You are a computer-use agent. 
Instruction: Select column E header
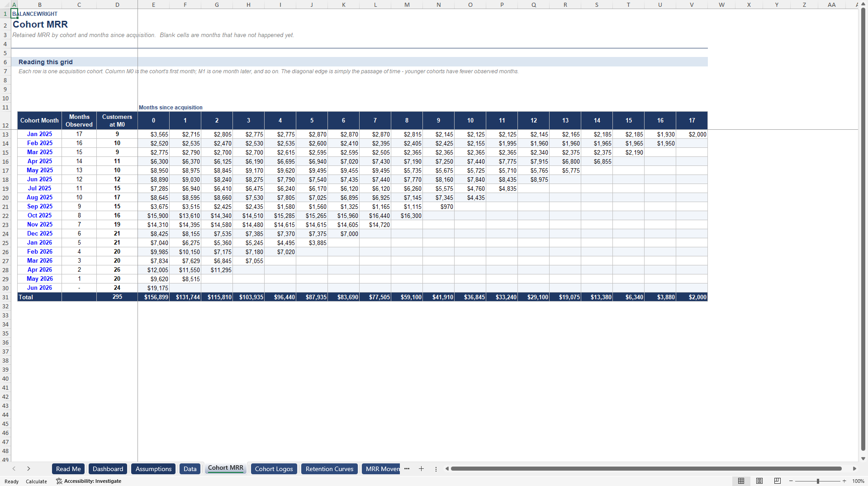point(153,5)
